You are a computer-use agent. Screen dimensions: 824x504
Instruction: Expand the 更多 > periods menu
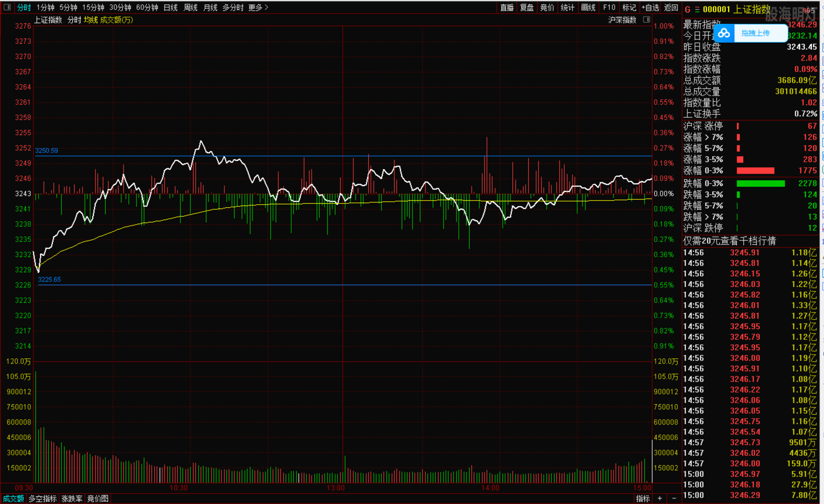[x=258, y=7]
